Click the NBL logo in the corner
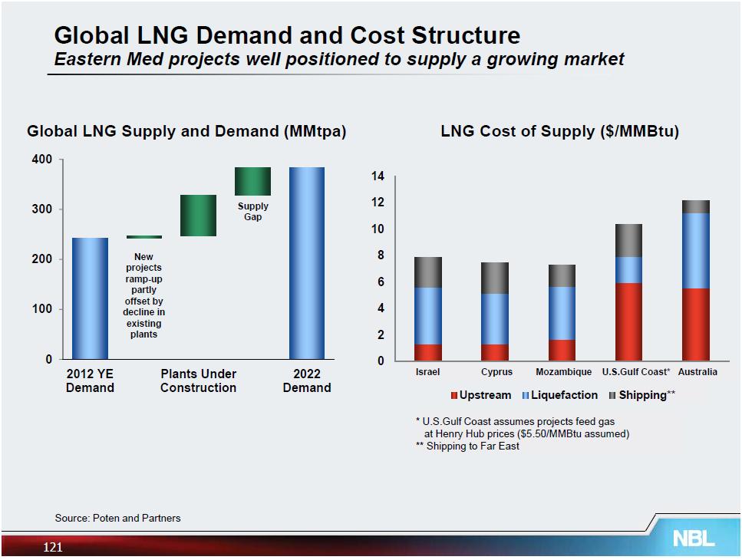Viewport: 742px width, 560px height. 693,539
